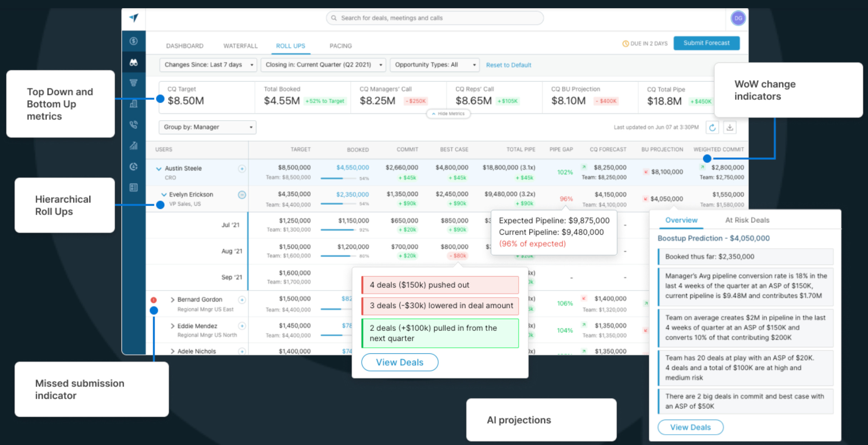Image resolution: width=868 pixels, height=445 pixels.
Task: Click the search deals input field
Action: [x=434, y=18]
